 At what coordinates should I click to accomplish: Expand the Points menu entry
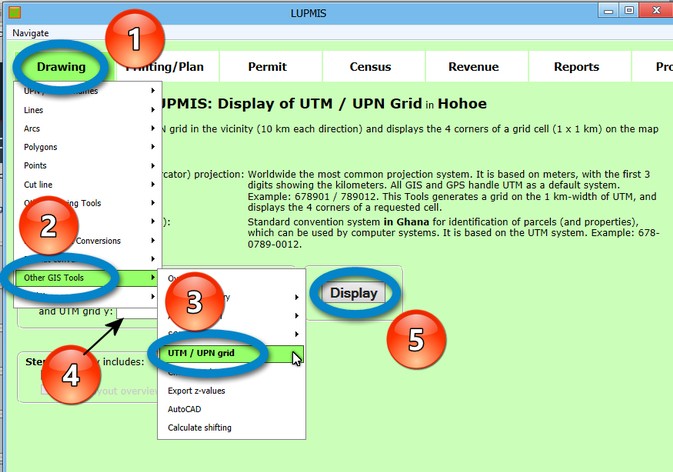pos(88,166)
